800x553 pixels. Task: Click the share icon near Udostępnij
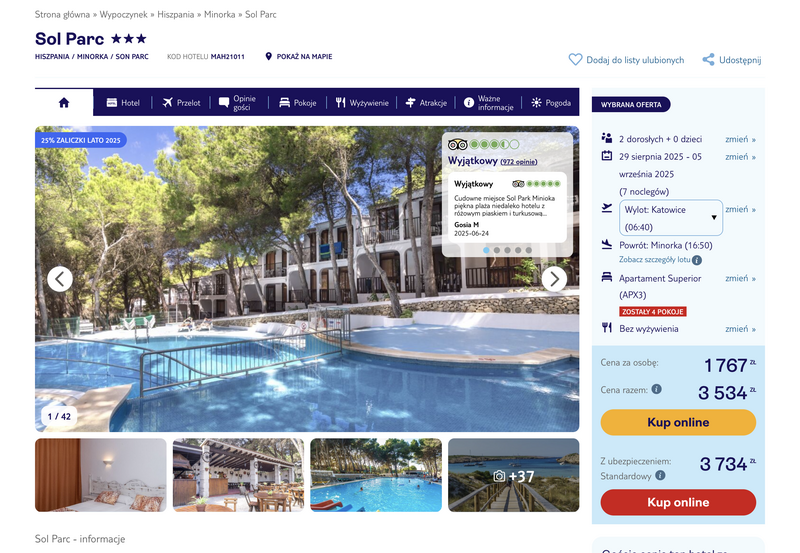[x=708, y=60]
